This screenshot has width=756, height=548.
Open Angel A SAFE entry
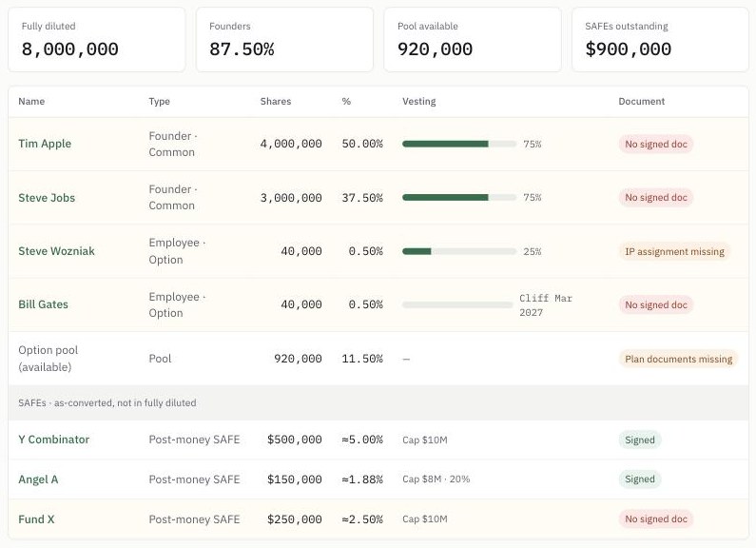coord(38,479)
